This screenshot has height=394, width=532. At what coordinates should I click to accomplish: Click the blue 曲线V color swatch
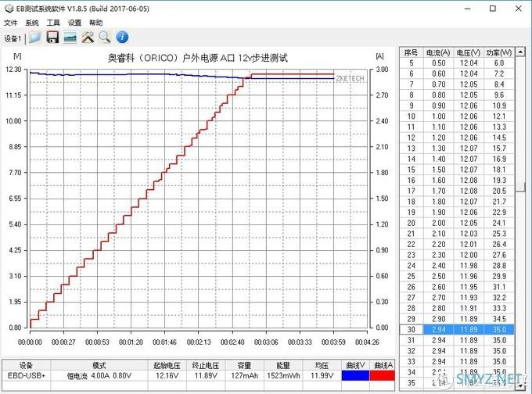355,375
